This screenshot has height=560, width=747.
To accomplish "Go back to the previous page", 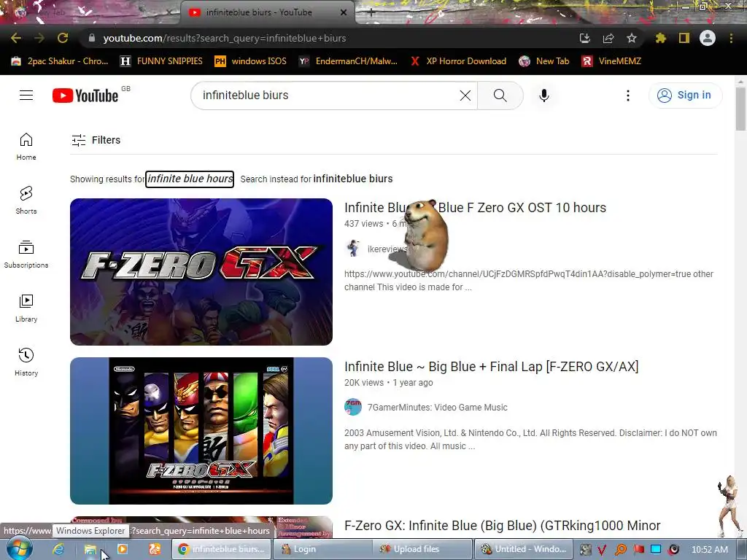I will pyautogui.click(x=16, y=38).
